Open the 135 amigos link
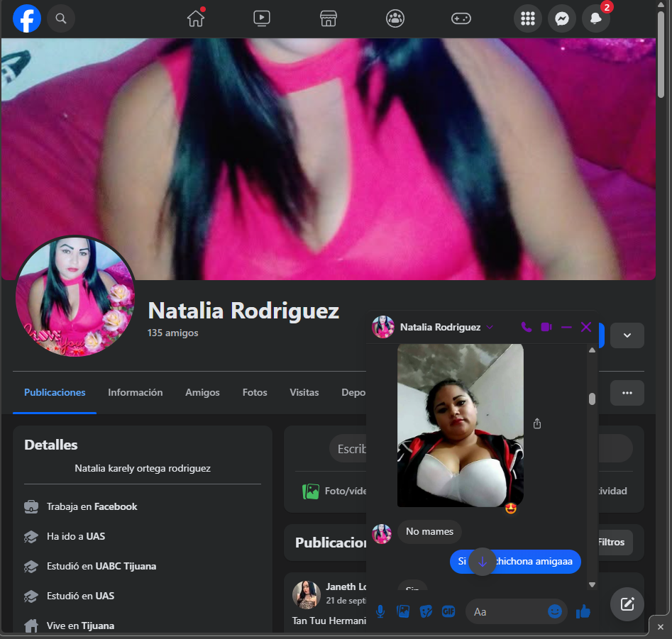 pyautogui.click(x=172, y=333)
